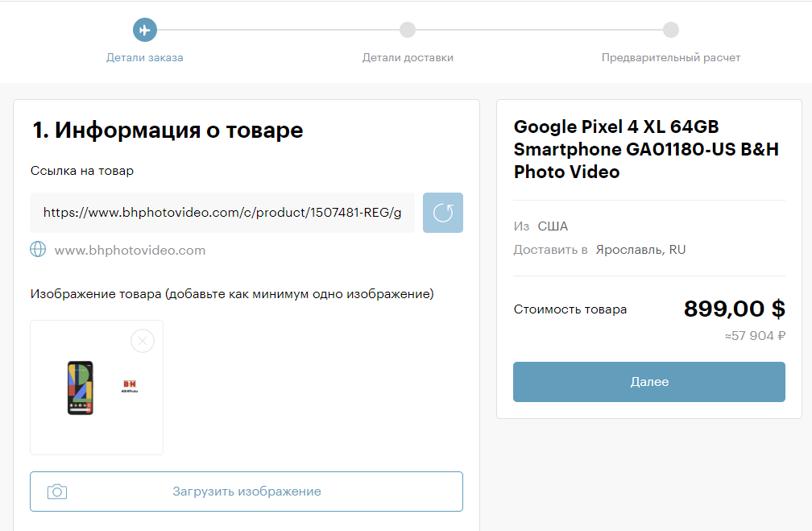
Task: Click the Загрузить изображение upload button
Action: 246,491
